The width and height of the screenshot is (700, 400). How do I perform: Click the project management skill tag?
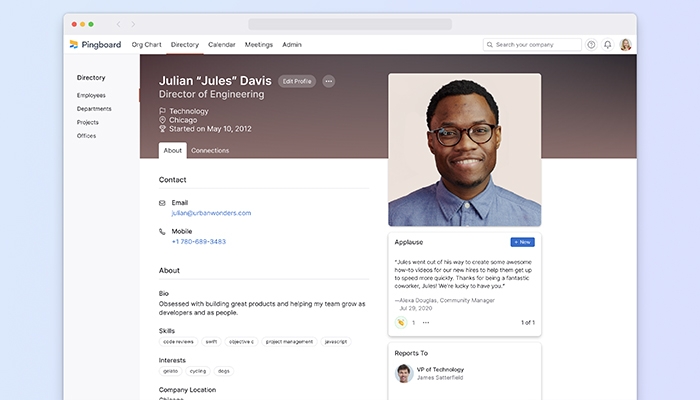pos(289,342)
